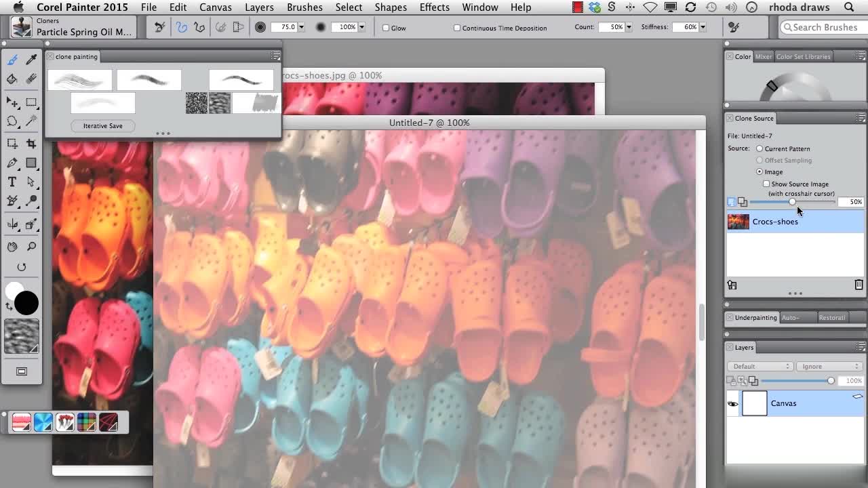
Task: Open the Effects menu
Action: 435,7
